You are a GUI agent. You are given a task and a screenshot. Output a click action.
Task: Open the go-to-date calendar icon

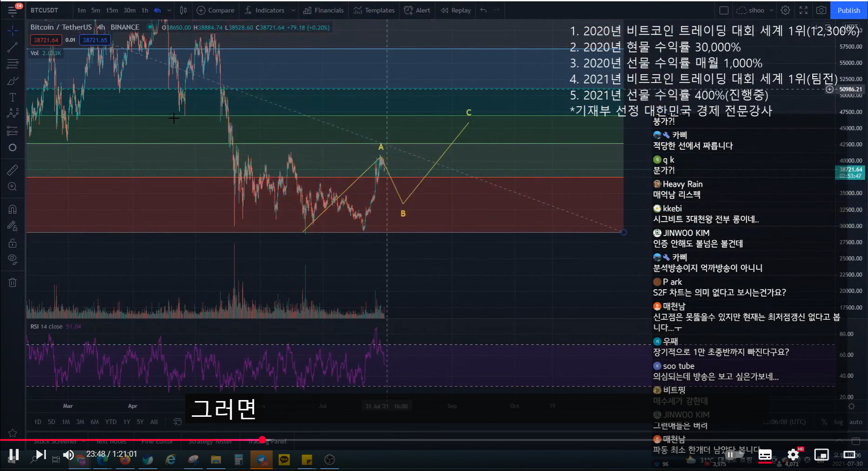click(x=177, y=422)
